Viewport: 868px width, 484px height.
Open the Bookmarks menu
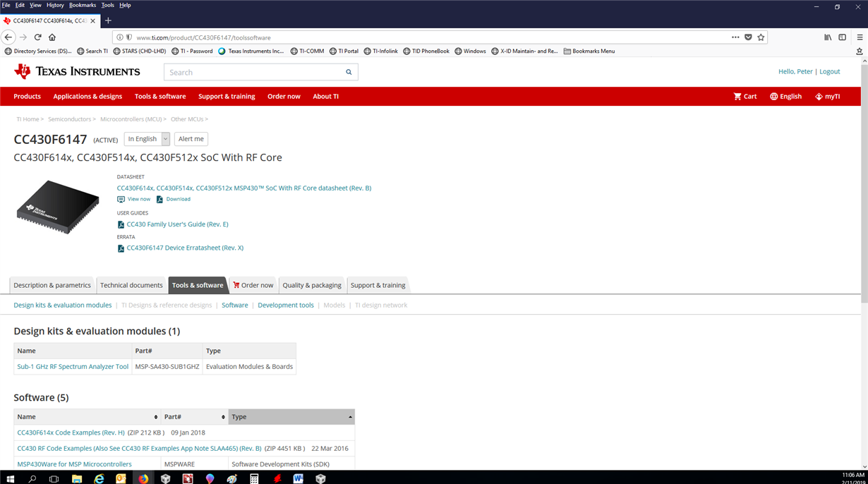83,5
